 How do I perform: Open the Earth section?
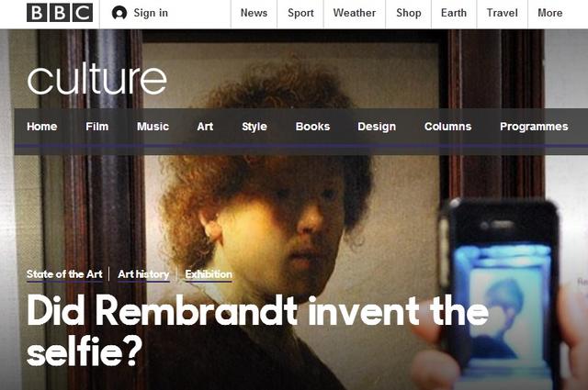[454, 13]
